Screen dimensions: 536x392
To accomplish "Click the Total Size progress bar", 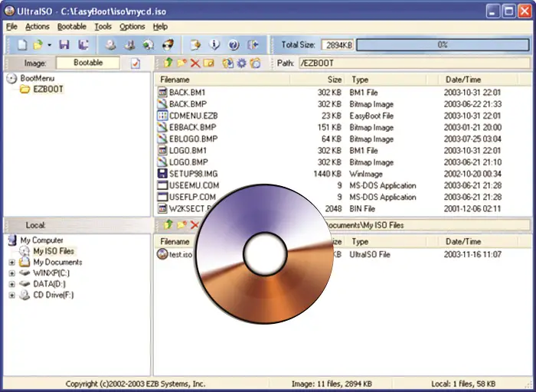I will pyautogui.click(x=442, y=45).
